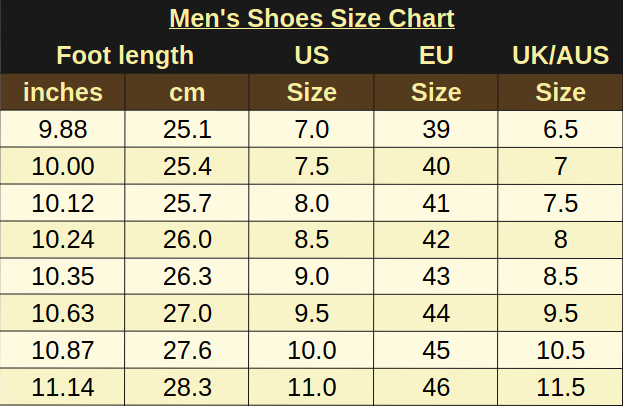623x406 pixels.
Task: Select the inches subheader cell
Action: coord(63,92)
